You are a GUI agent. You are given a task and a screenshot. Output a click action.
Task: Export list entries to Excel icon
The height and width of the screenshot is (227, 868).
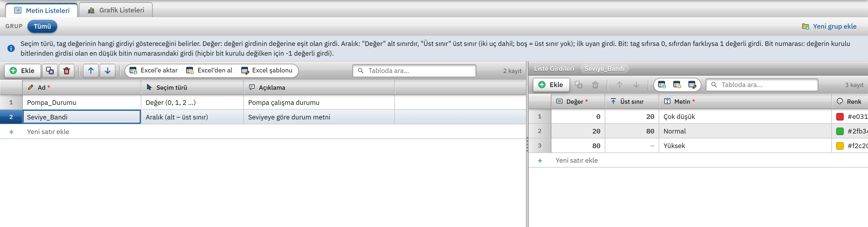(x=662, y=85)
